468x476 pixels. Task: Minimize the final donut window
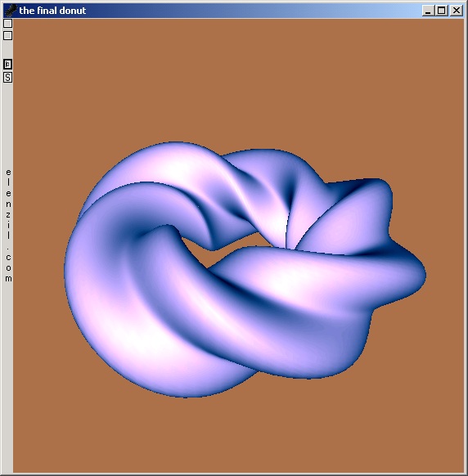point(428,11)
